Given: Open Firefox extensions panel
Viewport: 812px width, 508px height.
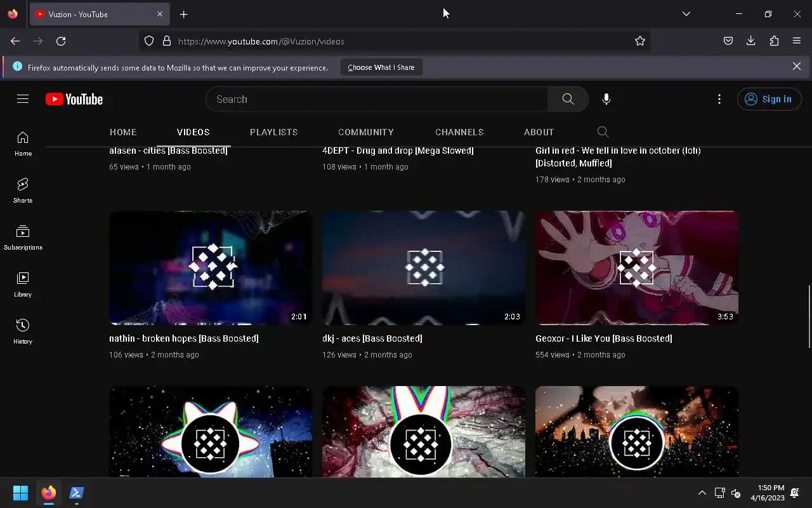Looking at the screenshot, I should (774, 41).
